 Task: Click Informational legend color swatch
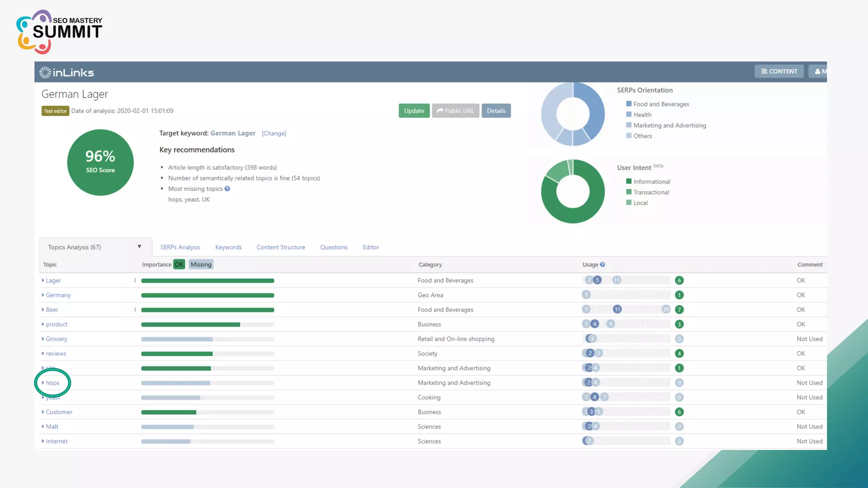point(629,181)
